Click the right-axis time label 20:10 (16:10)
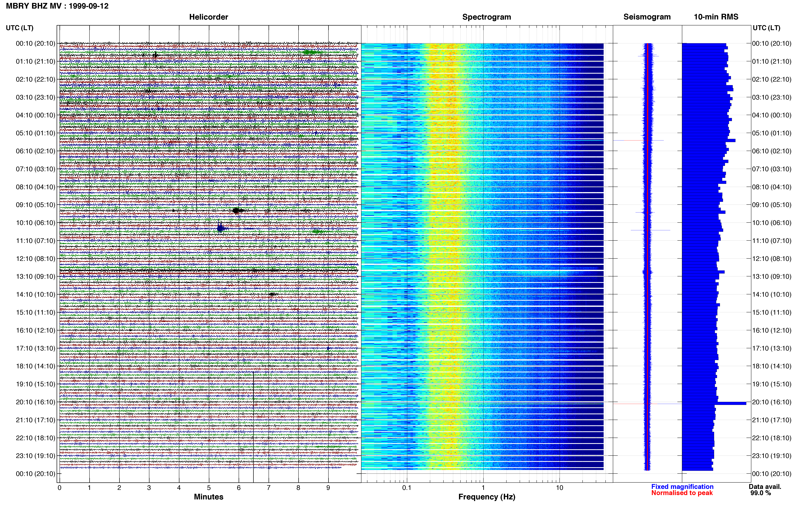 pos(772,402)
